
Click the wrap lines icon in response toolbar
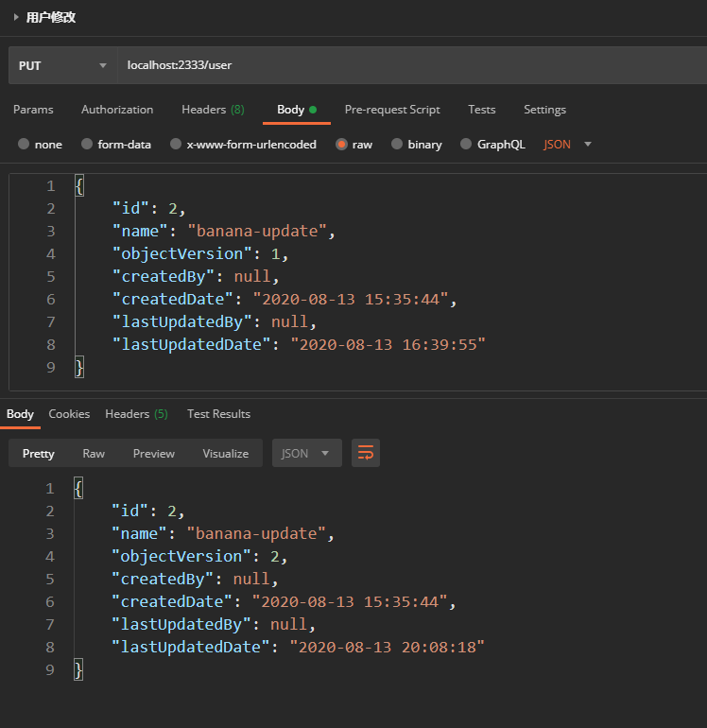pos(366,453)
